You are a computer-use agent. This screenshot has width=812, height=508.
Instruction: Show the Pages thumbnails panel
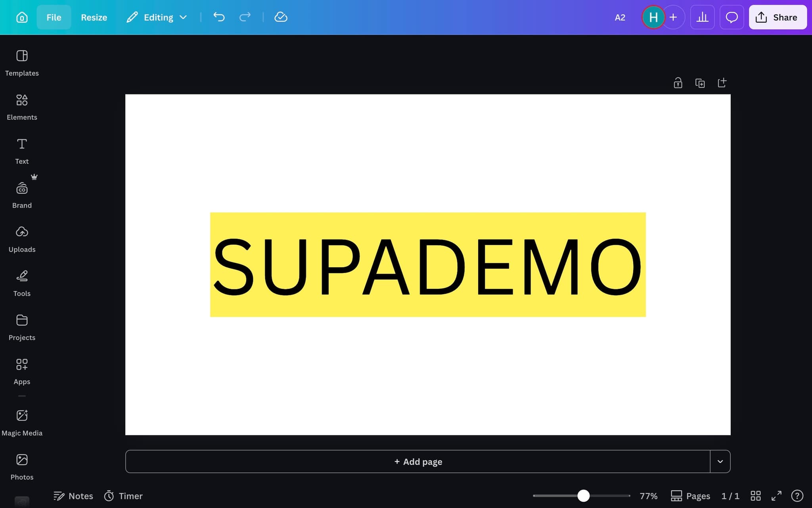[x=690, y=496]
